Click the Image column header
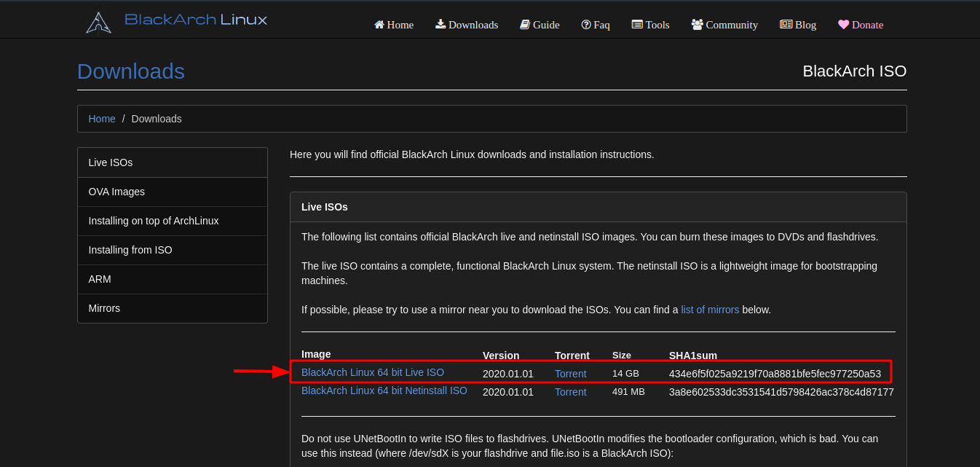 [x=316, y=354]
